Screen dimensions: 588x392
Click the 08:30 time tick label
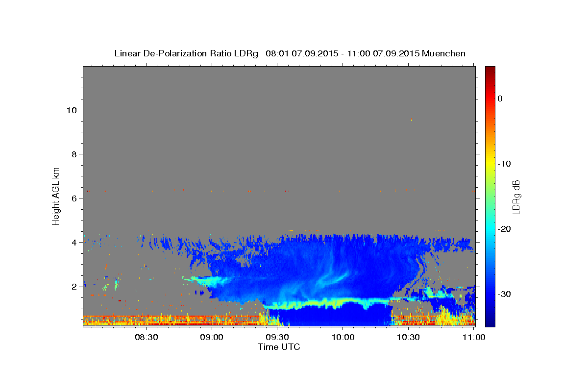coord(146,338)
